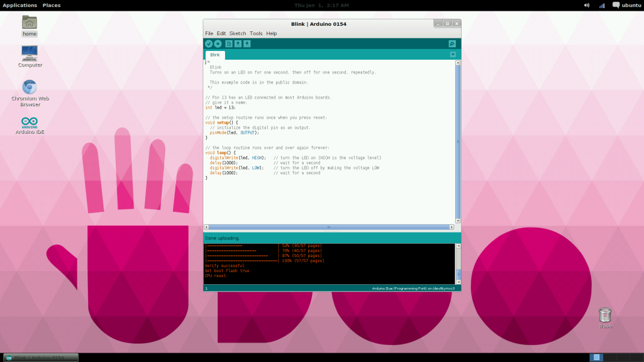Click the 'Set boot flash true' console line
This screenshot has height=362, width=644.
click(227, 271)
